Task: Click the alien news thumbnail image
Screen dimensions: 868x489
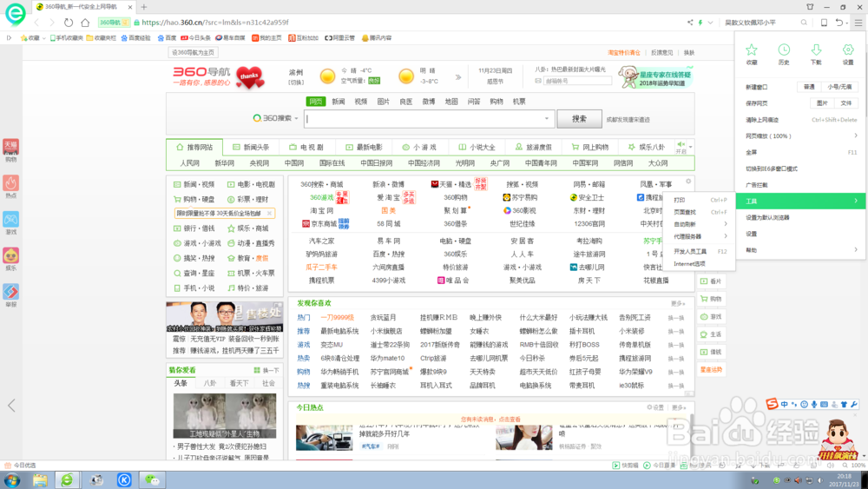Action: coord(225,416)
